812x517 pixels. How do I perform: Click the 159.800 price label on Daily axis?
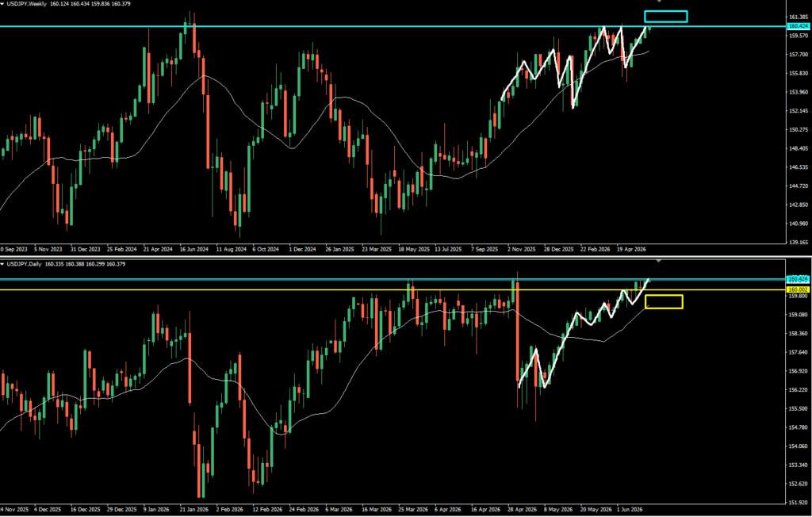799,297
